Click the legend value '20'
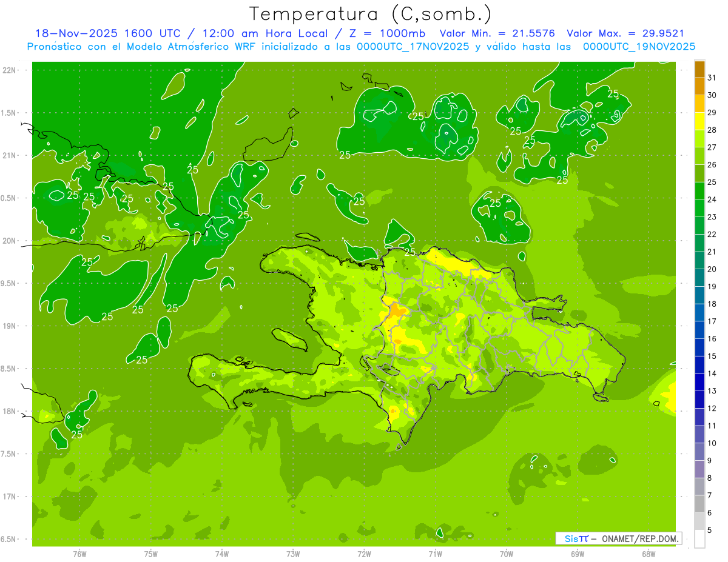Viewport: 728px width, 562px height. pos(712,269)
